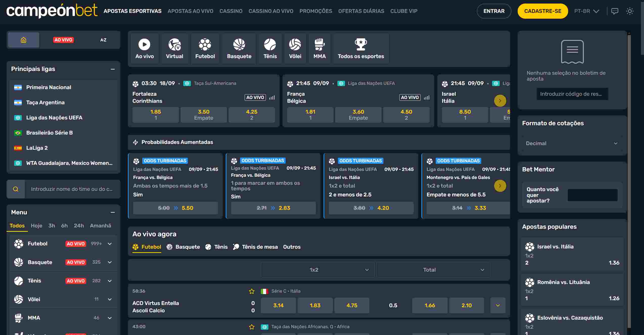Click next arrow on featured matches carousel
The image size is (644, 335).
click(500, 101)
